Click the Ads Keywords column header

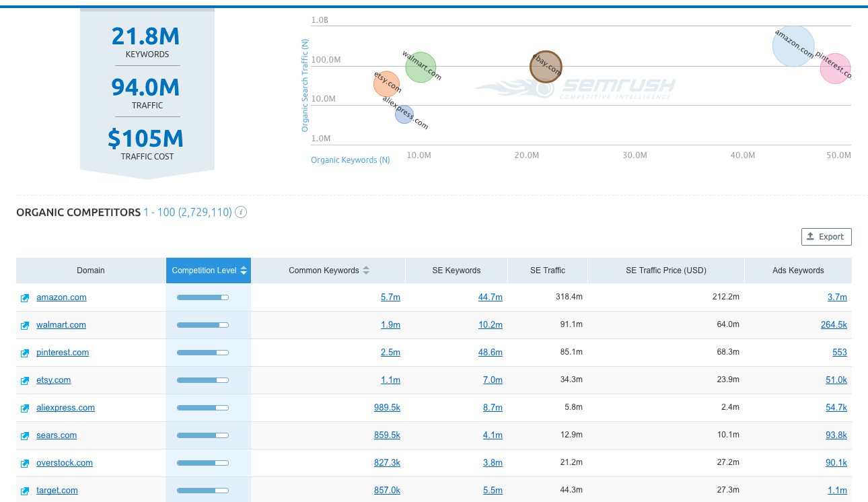[x=798, y=271]
